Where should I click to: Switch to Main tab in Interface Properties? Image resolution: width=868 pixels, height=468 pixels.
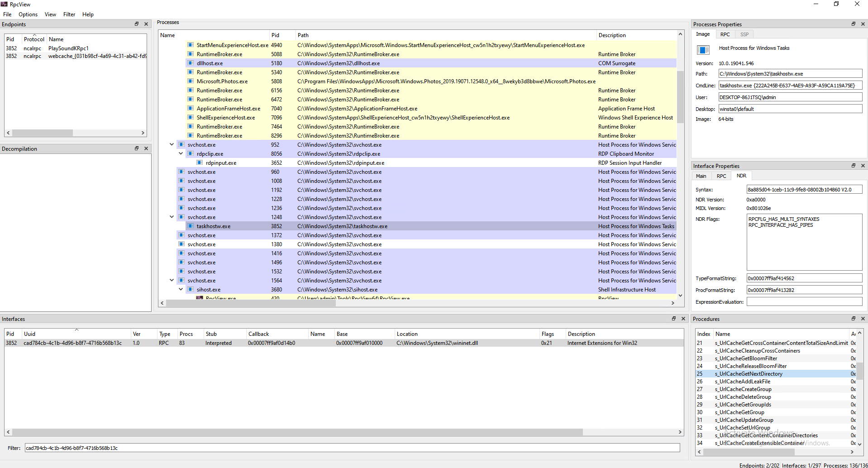coord(701,176)
